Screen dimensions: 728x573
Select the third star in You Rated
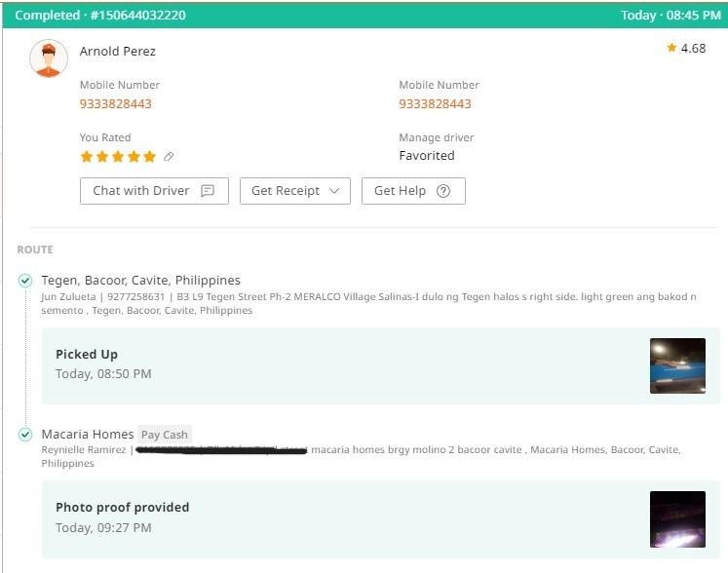coord(118,157)
